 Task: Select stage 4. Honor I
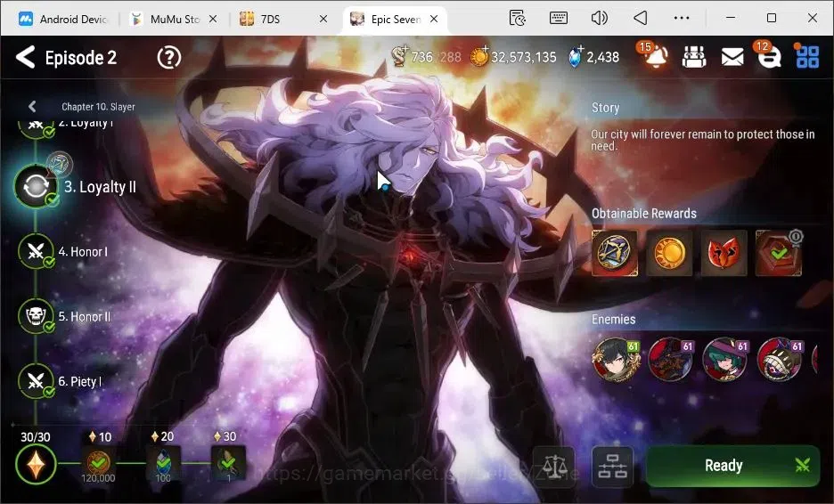[64, 251]
